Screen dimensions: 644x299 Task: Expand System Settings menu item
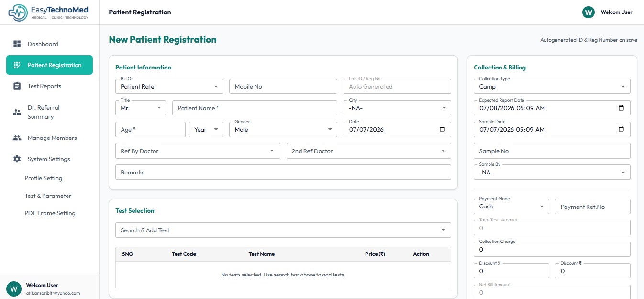49,159
